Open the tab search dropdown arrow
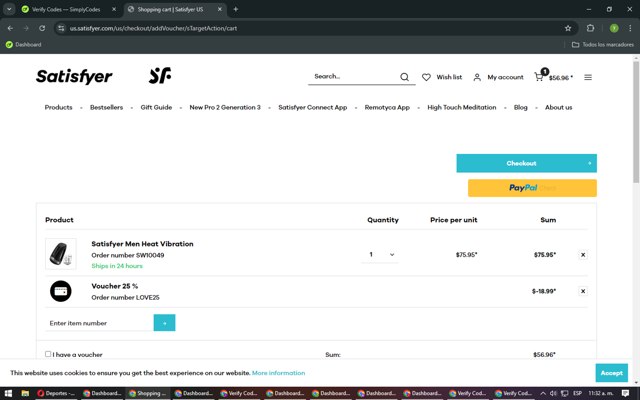 coord(9,9)
